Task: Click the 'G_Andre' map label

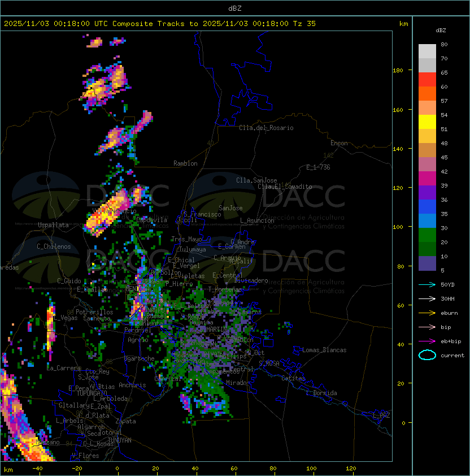Action: (x=243, y=242)
